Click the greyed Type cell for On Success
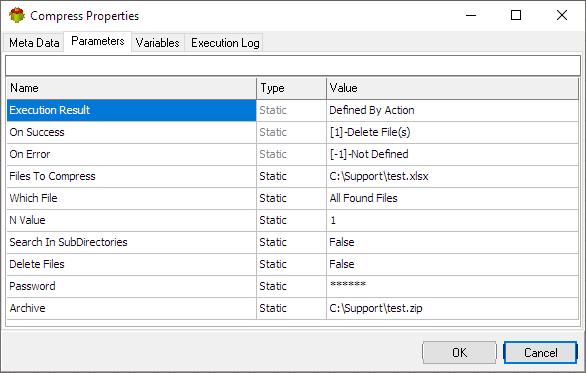Screen dimensions: 586x373 (292, 132)
